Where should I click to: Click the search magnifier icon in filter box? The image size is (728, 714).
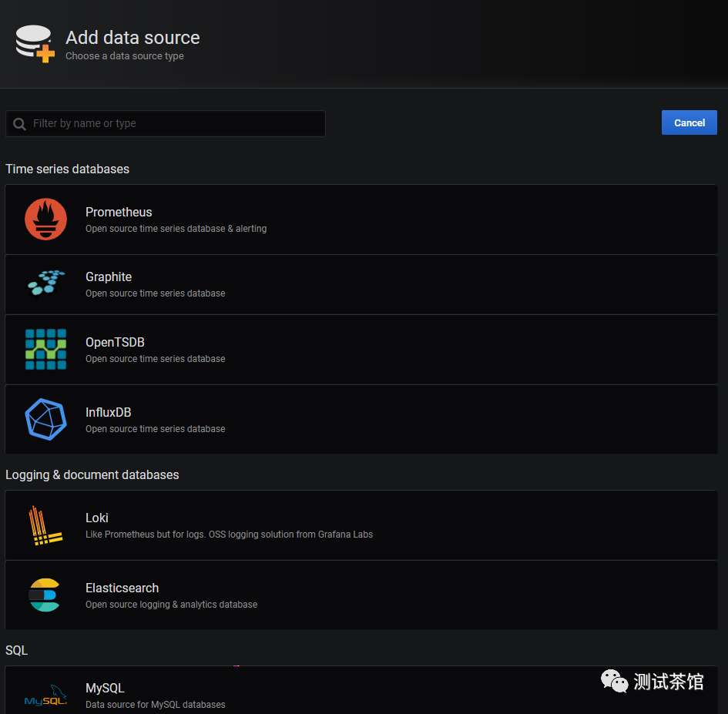[x=19, y=123]
